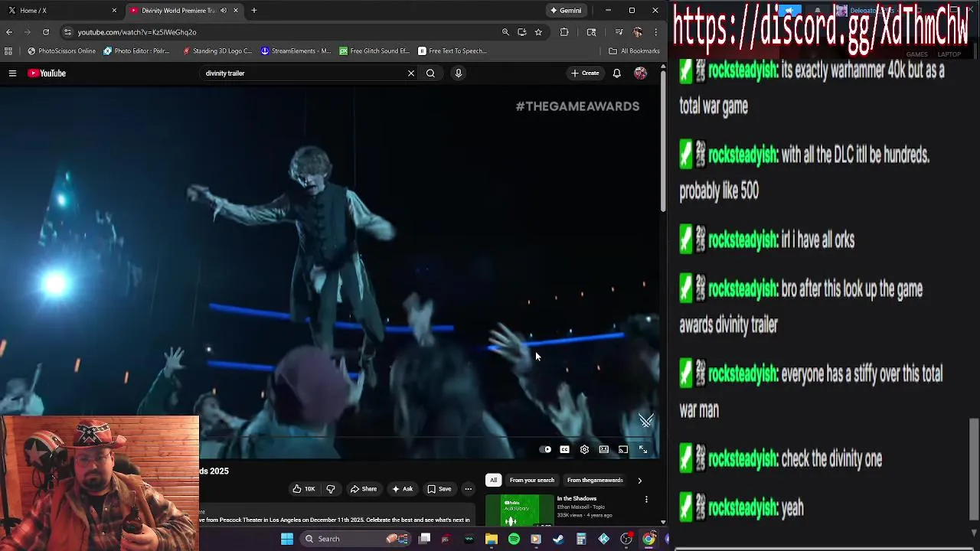Open the Windows Start menu
This screenshot has height=551, width=980.
(x=286, y=539)
